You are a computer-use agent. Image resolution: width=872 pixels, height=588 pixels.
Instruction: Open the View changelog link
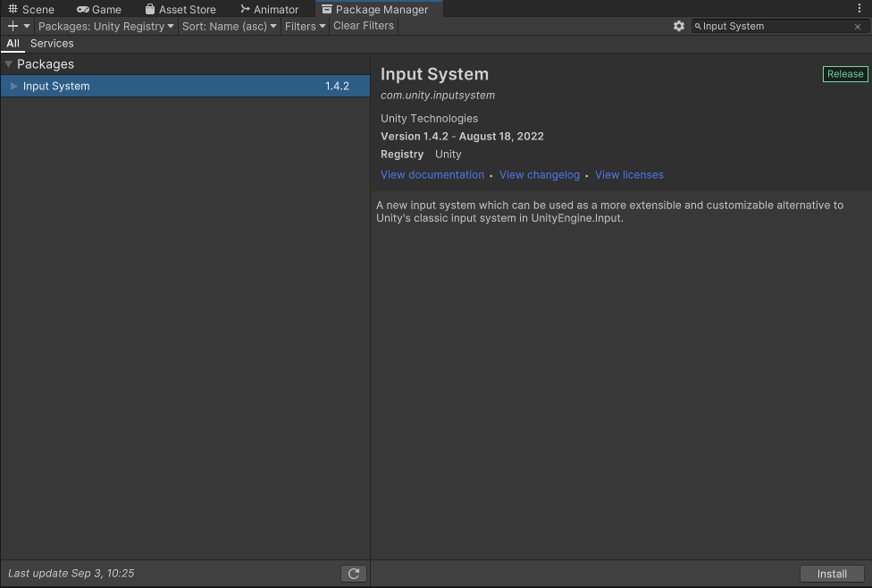[x=540, y=174]
